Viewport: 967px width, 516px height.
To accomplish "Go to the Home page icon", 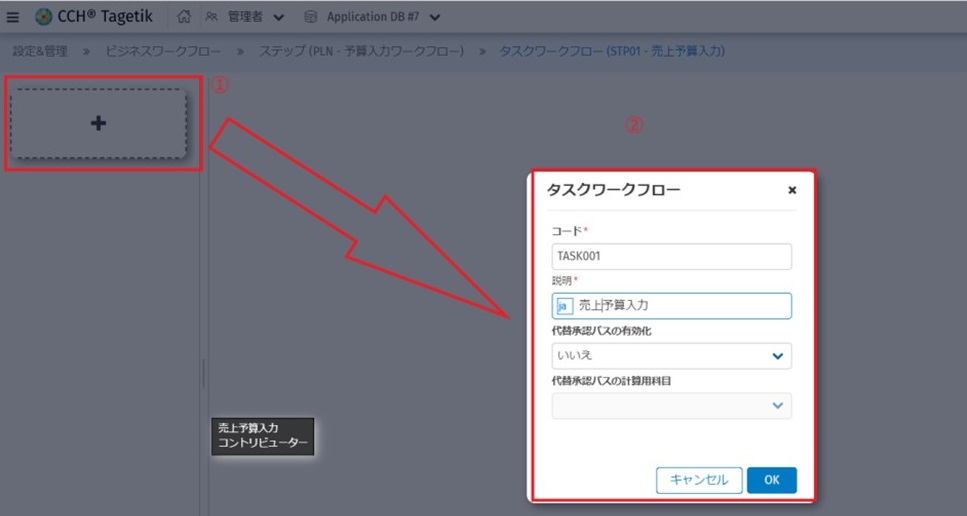I will 184,17.
